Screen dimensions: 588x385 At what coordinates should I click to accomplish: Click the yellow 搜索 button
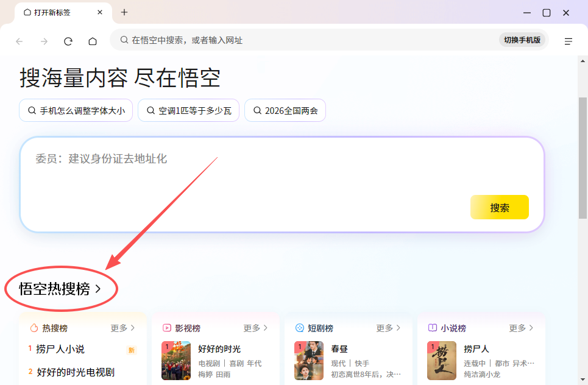coord(499,207)
